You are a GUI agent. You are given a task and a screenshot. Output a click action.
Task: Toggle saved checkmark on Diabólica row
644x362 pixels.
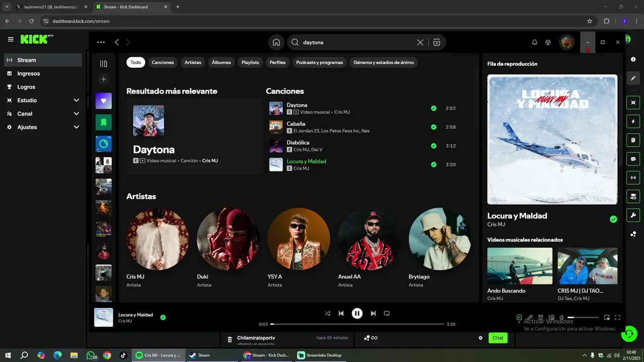click(x=434, y=146)
